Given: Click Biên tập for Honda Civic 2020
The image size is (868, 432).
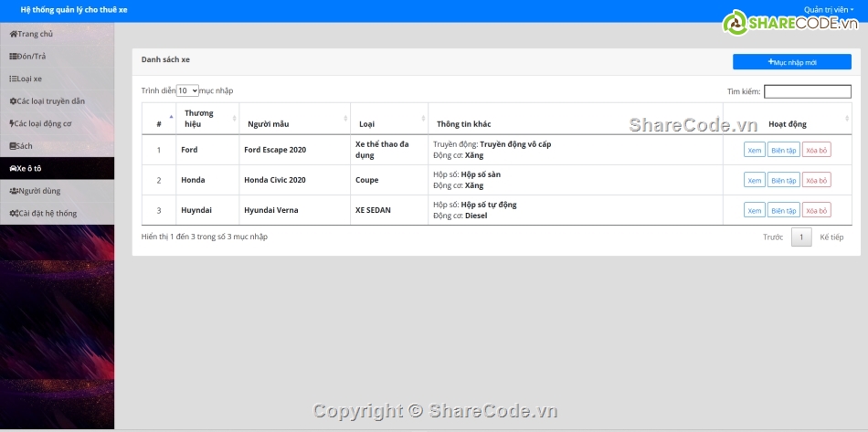Looking at the screenshot, I should point(783,180).
